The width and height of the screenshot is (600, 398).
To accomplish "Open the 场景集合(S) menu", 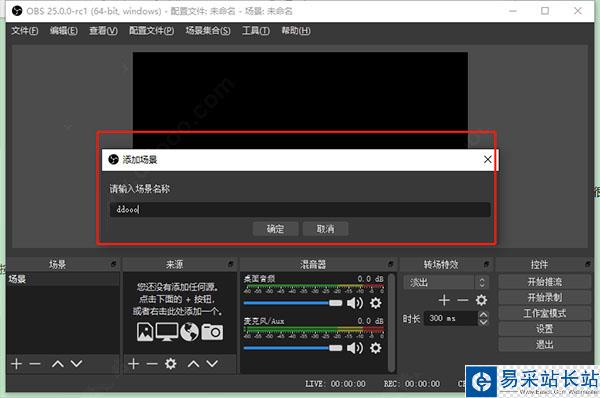I will [208, 31].
